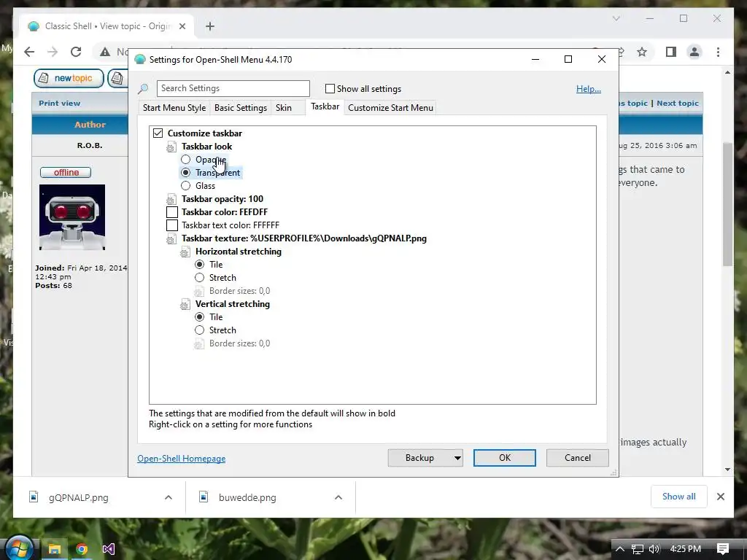This screenshot has width=747, height=560.
Task: Switch to Basic Settings tab
Action: [241, 108]
